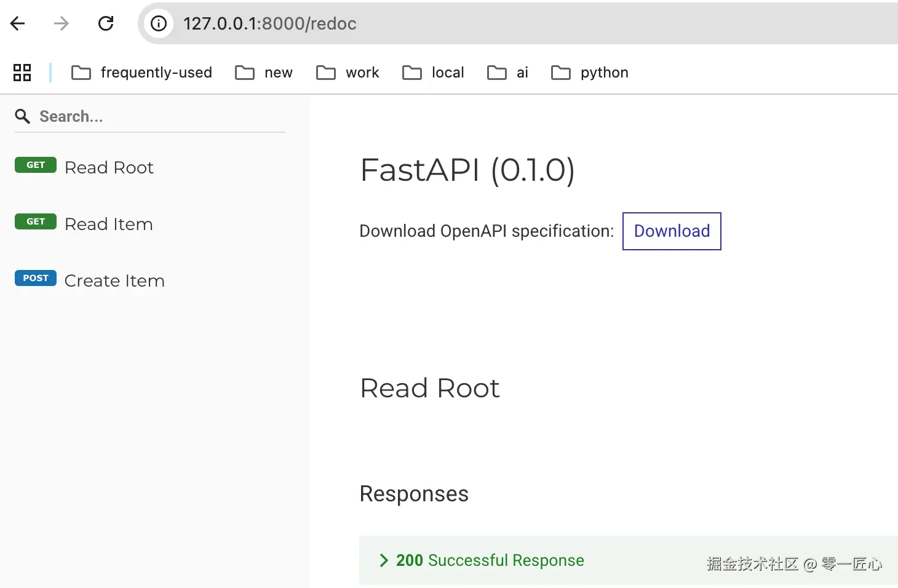Click the GET badge beside Read Item

coord(36,221)
